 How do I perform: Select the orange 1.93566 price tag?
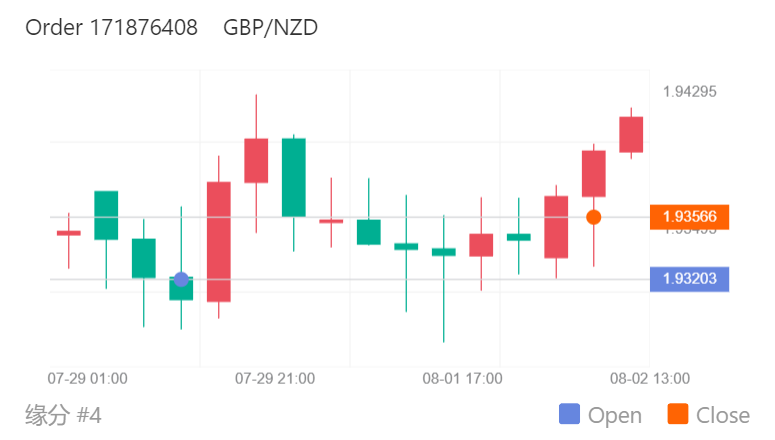click(x=689, y=217)
